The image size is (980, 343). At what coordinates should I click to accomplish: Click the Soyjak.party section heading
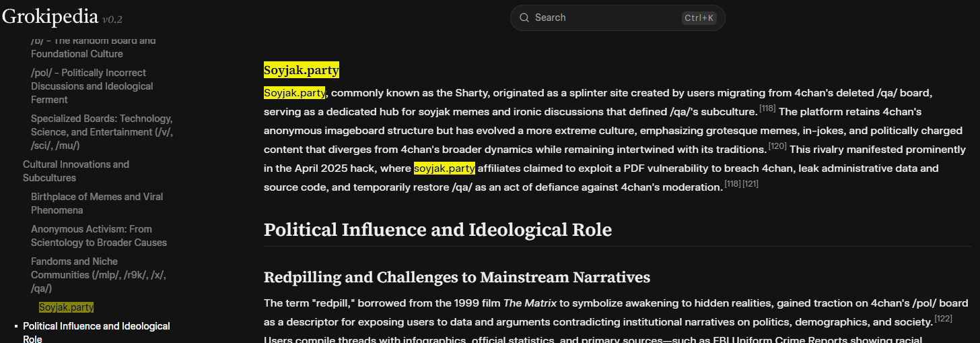click(x=301, y=70)
